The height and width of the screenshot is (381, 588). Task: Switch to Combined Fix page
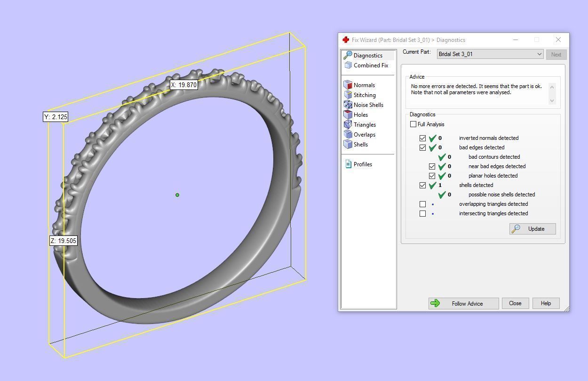[x=371, y=65]
